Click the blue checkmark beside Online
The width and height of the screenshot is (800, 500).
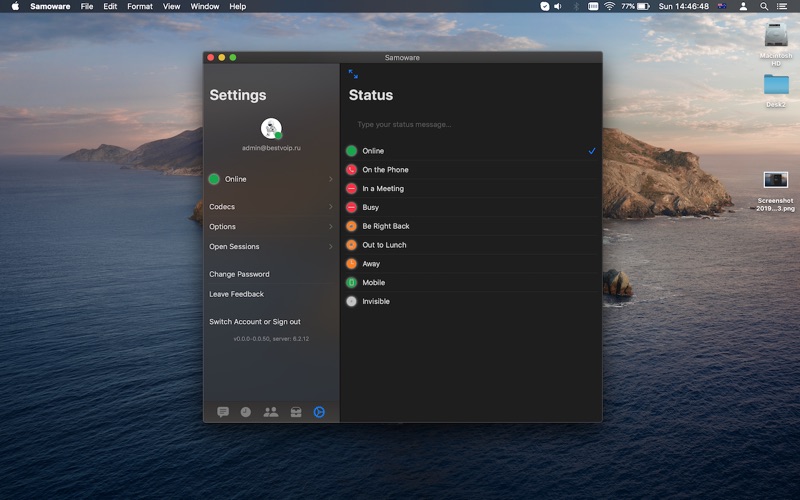592,151
